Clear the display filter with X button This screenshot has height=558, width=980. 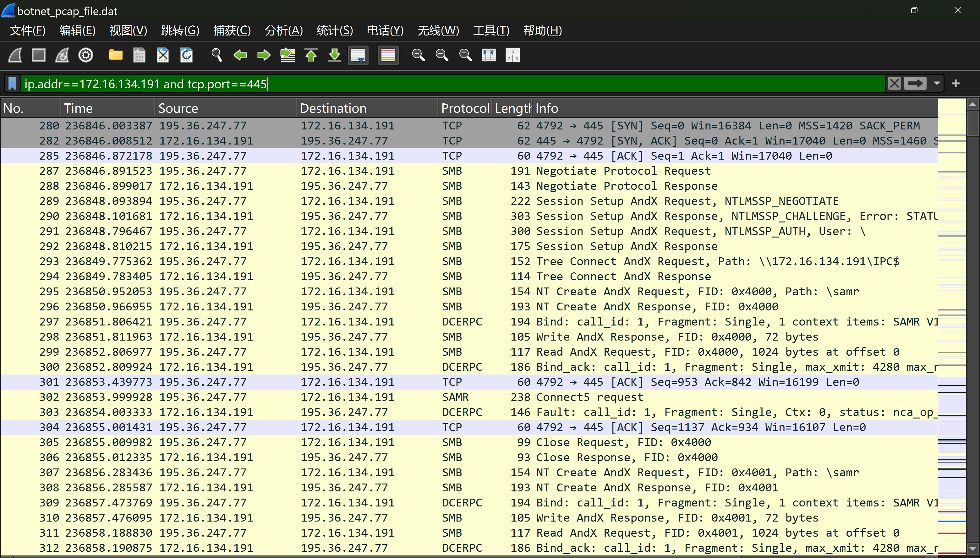[895, 83]
